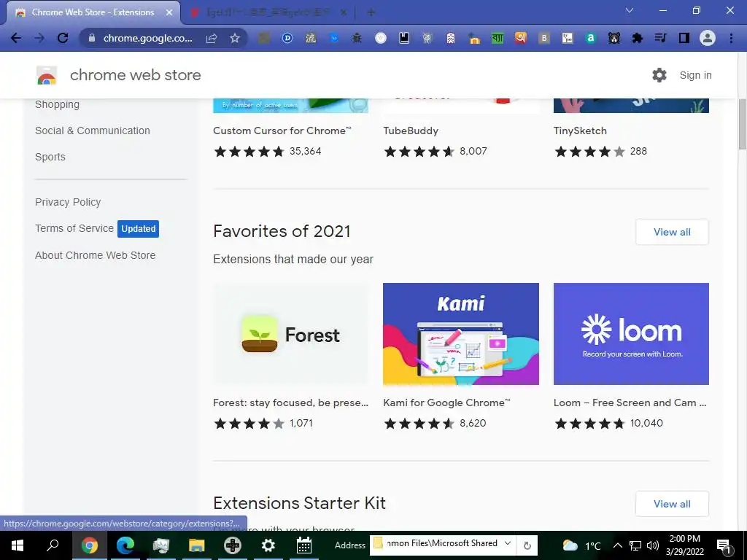Viewport: 747px width, 560px height.
Task: Open About Chrome Web Store
Action: [96, 255]
